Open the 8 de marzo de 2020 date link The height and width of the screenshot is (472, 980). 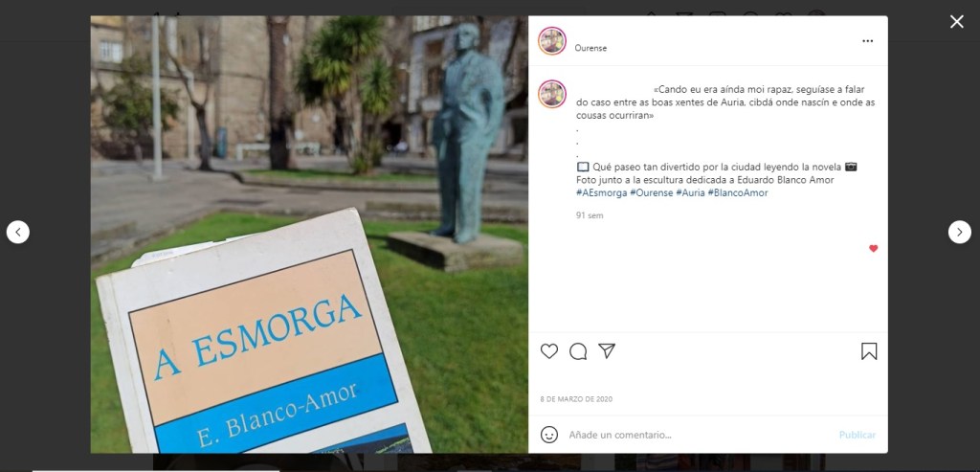pyautogui.click(x=576, y=399)
